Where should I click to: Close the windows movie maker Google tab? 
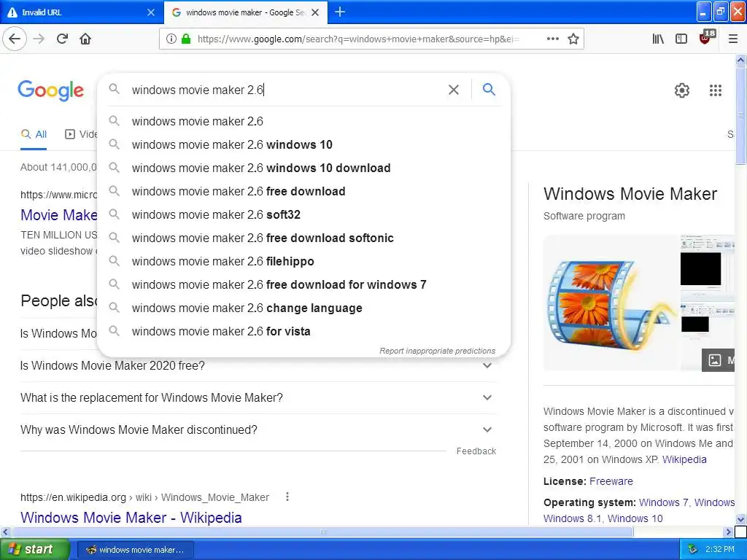tap(315, 12)
